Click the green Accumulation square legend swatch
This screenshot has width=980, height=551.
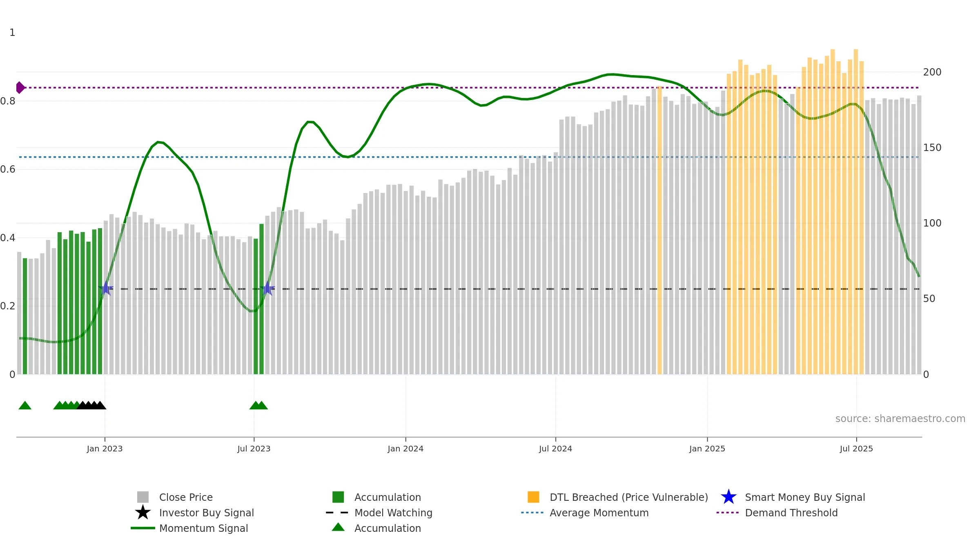point(338,497)
